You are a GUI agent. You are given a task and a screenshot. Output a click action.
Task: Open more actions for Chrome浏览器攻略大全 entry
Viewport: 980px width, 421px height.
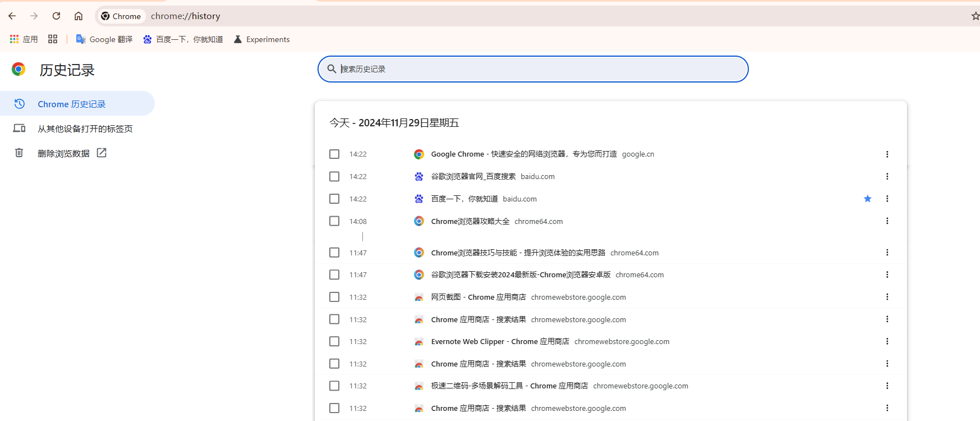tap(887, 221)
